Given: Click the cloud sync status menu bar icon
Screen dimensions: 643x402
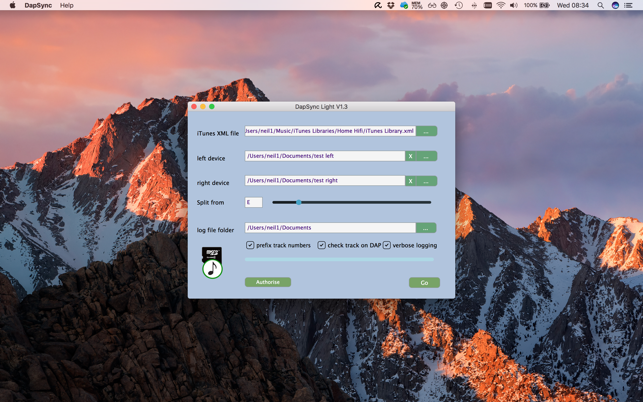Looking at the screenshot, I should [x=404, y=5].
